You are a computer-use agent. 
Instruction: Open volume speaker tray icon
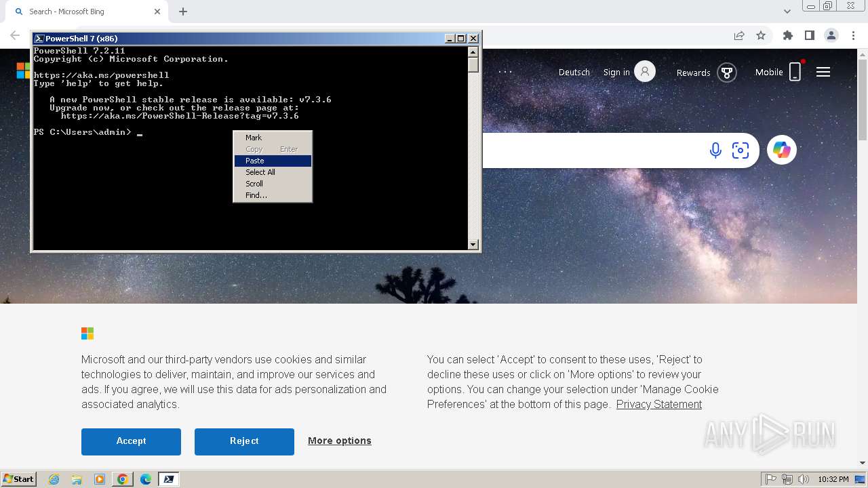(x=803, y=479)
